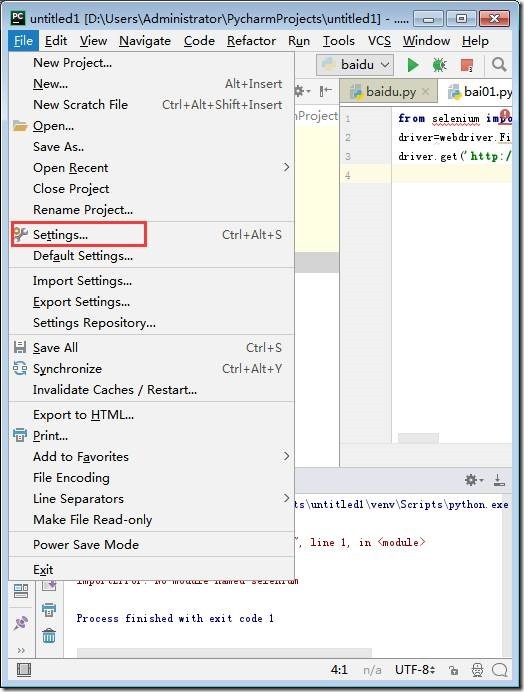Select Settings Repository...
Viewport: 524px width, 692px height.
click(x=151, y=323)
